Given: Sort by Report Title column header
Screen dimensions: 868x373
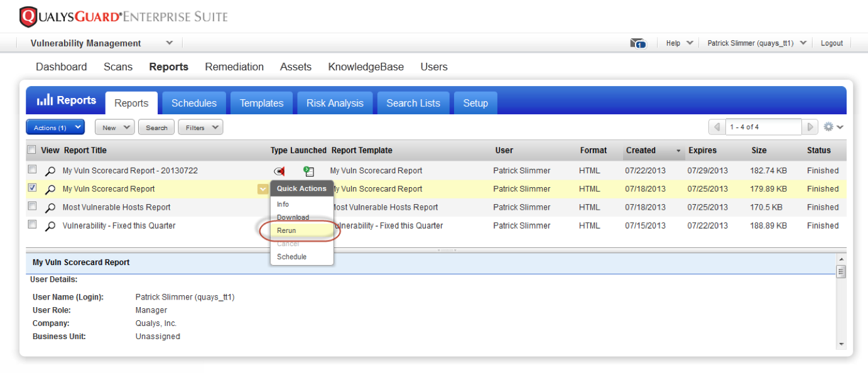Looking at the screenshot, I should 85,150.
